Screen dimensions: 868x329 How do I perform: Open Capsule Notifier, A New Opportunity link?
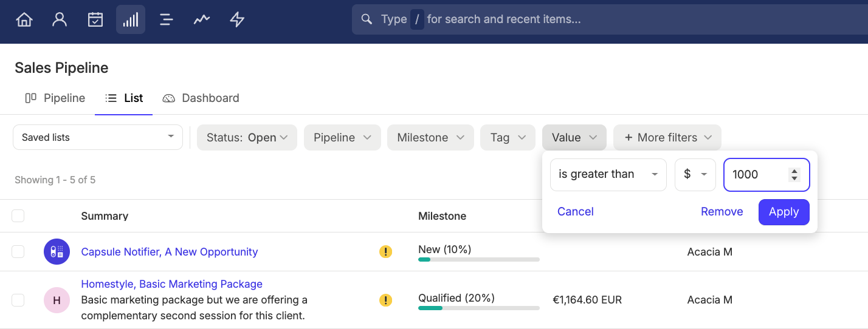click(x=170, y=251)
